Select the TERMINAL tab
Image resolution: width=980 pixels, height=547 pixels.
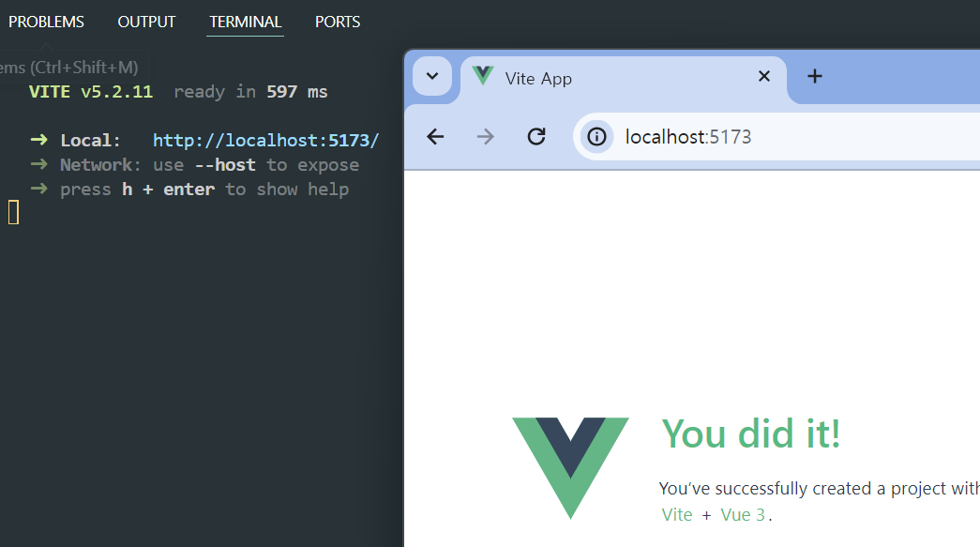245,22
